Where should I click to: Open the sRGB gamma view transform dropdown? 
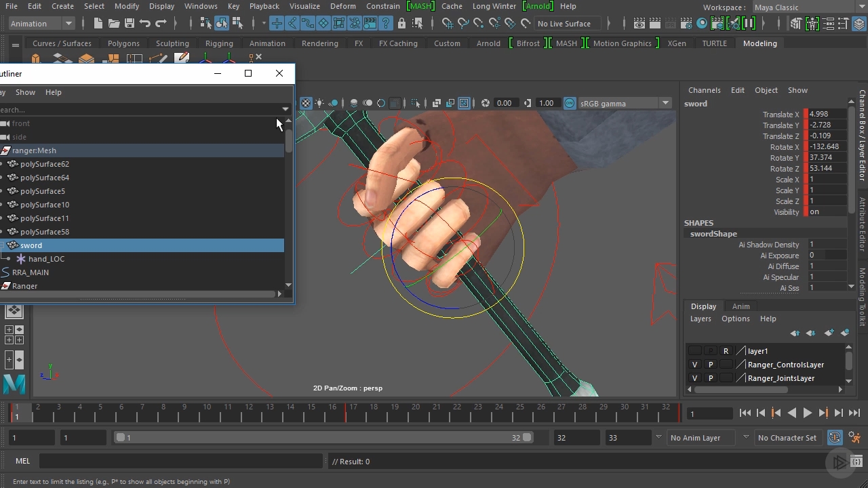pos(665,103)
